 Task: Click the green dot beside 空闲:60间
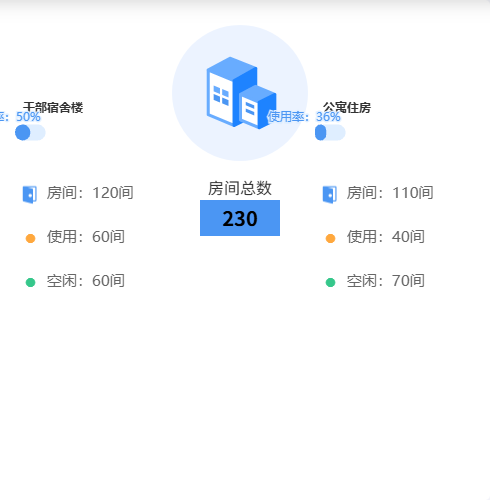(30, 282)
